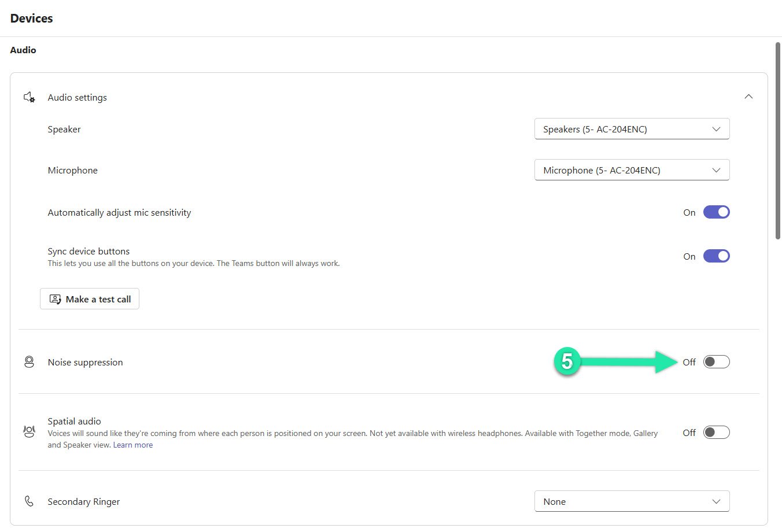
Task: Select the Audio section label
Action: pos(23,50)
